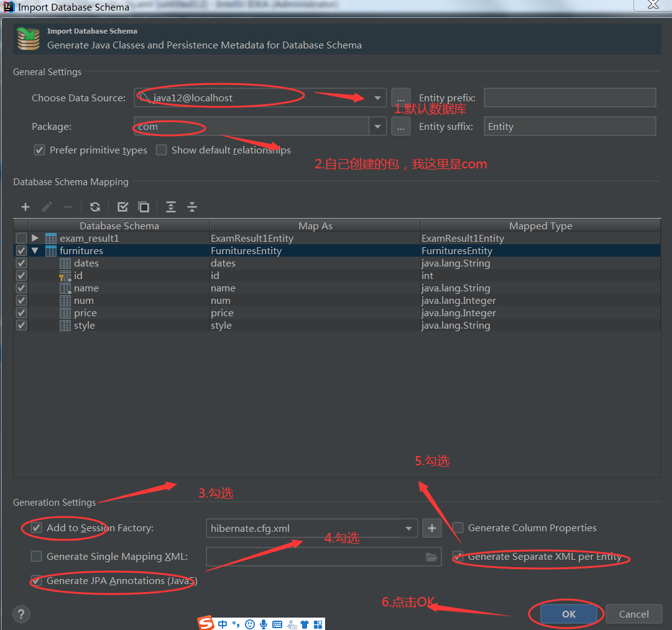Open the hibernate.cfg.xml session factory dropdown
The width and height of the screenshot is (672, 630).
click(408, 529)
